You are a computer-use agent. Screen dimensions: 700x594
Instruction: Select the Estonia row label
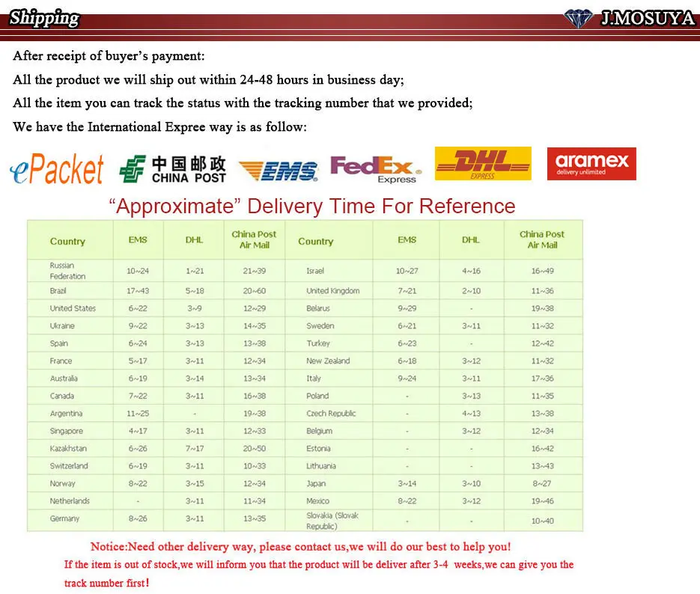(318, 448)
